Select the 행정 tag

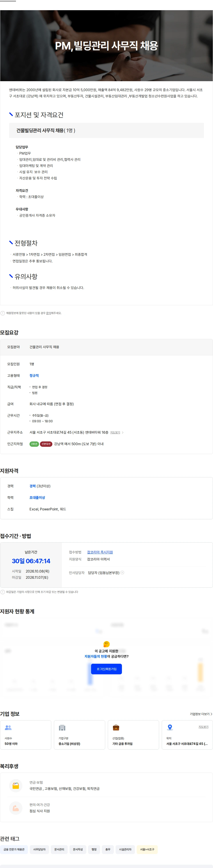94,849
